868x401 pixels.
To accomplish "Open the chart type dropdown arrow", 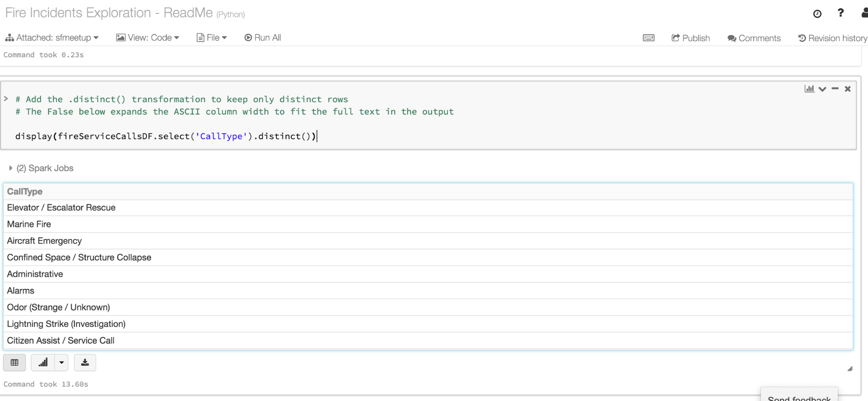I will tap(62, 362).
